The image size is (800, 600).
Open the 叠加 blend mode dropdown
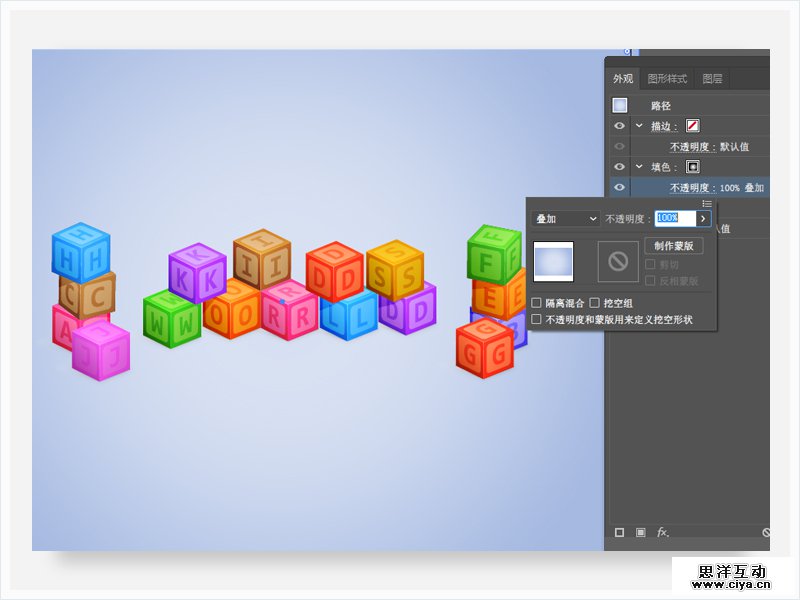pos(565,218)
